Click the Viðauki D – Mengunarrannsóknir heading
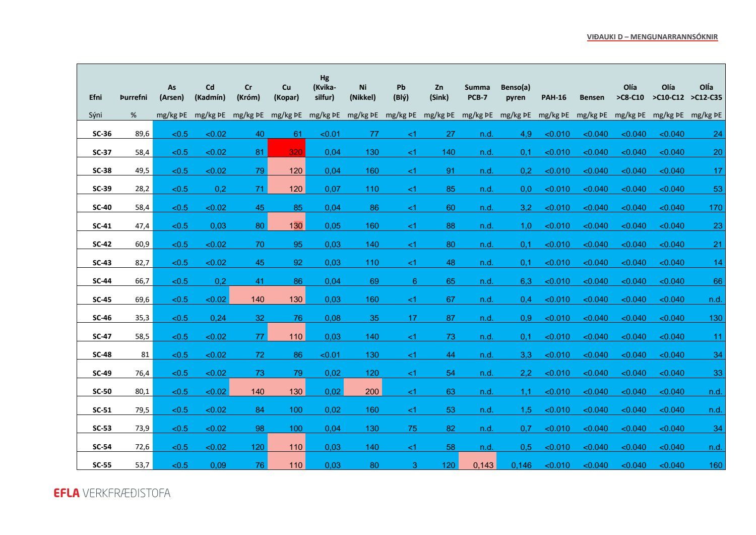756x535 pixels. point(652,37)
